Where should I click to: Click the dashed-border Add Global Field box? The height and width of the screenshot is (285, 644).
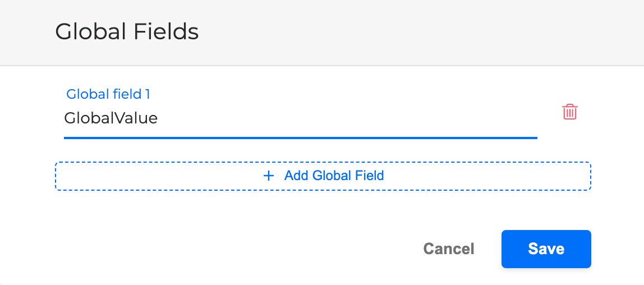[x=323, y=176]
